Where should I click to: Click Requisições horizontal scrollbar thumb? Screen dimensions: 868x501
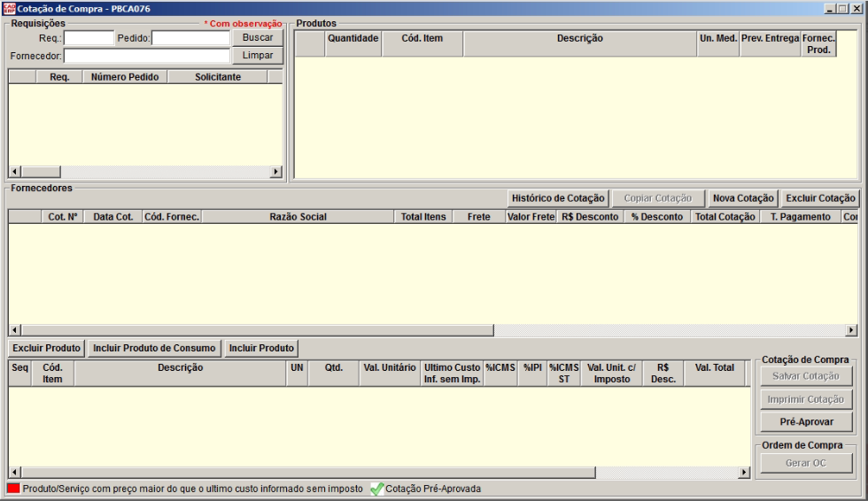(41, 172)
